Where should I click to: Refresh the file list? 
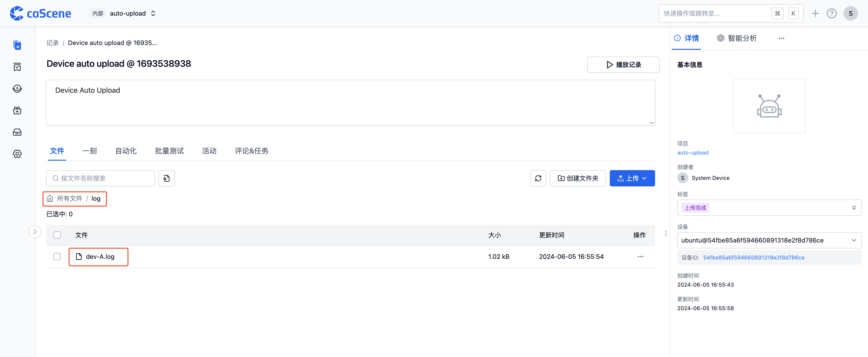[x=538, y=178]
